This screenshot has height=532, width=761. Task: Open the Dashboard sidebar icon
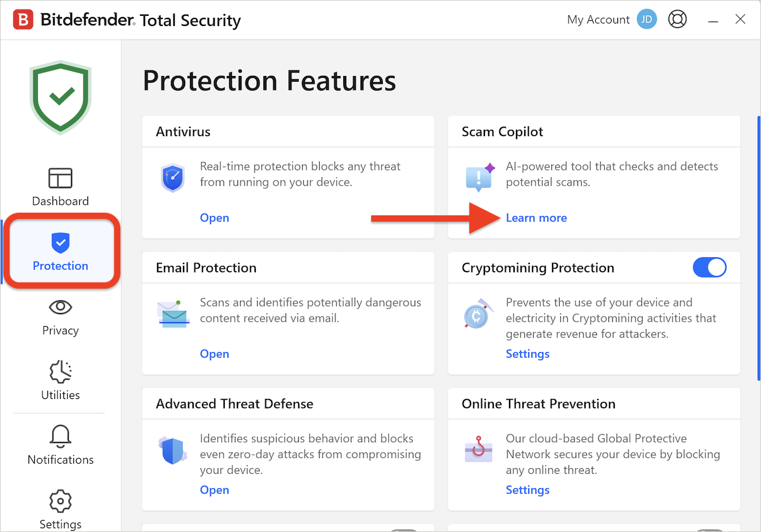[x=60, y=179]
